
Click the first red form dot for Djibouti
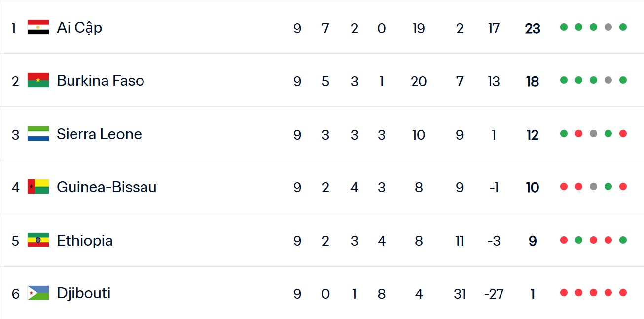pos(564,293)
